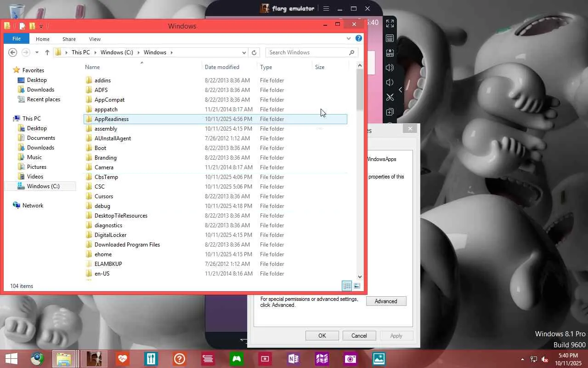This screenshot has width=588, height=368.
Task: Select the AppReadiness folder row
Action: [215, 119]
